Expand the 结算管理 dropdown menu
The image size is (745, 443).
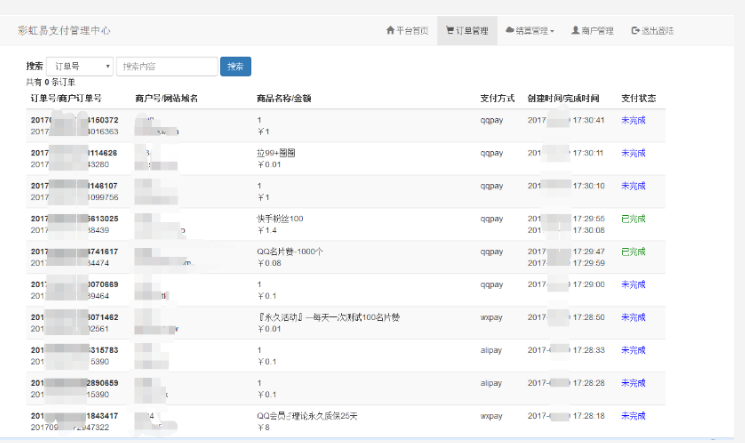(530, 30)
